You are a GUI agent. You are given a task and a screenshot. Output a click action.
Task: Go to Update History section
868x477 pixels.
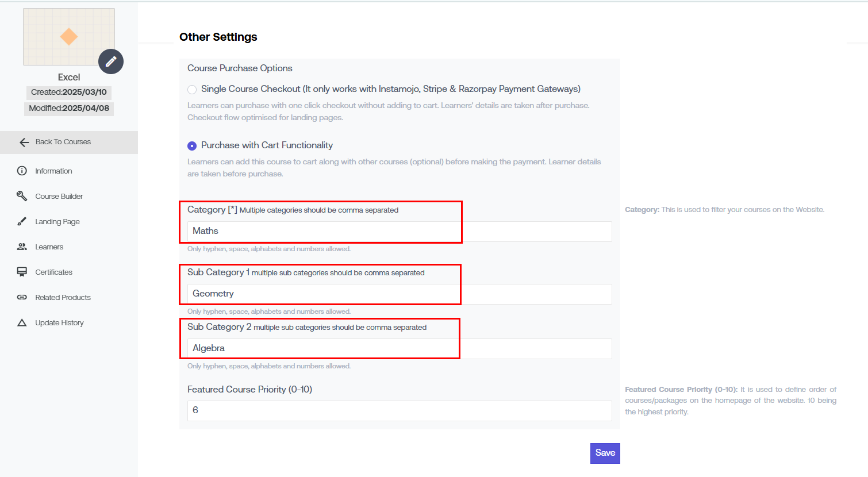pos(59,322)
